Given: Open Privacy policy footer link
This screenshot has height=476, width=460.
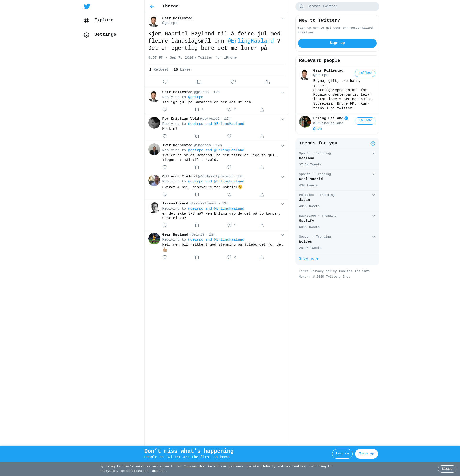Looking at the screenshot, I should click(323, 271).
